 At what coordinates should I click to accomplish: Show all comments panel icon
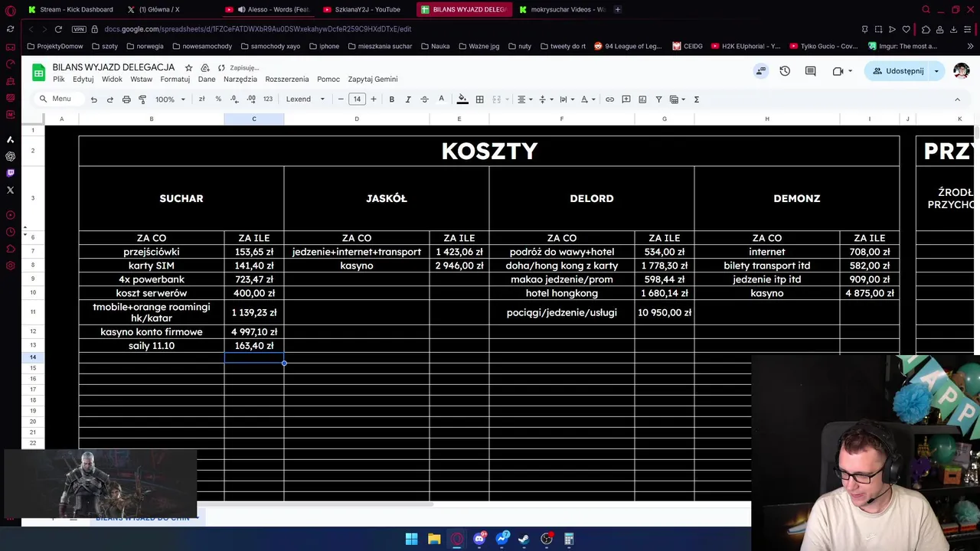point(810,71)
